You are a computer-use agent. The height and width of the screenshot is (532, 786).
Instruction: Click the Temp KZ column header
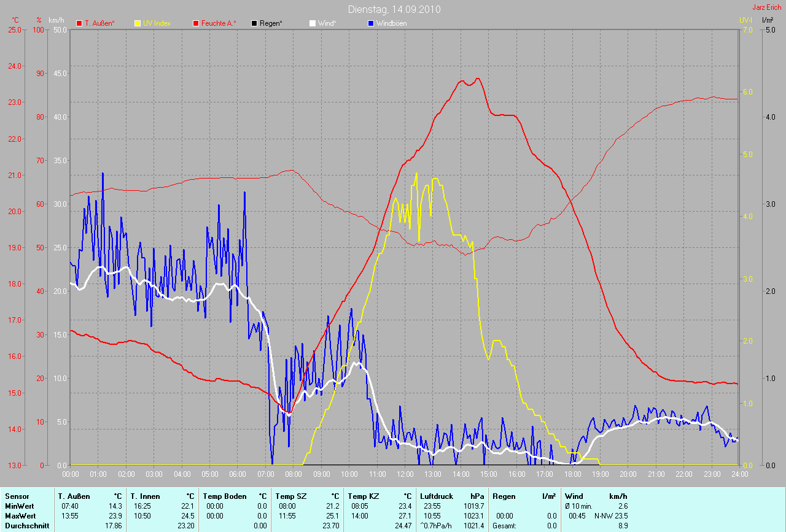click(x=362, y=496)
